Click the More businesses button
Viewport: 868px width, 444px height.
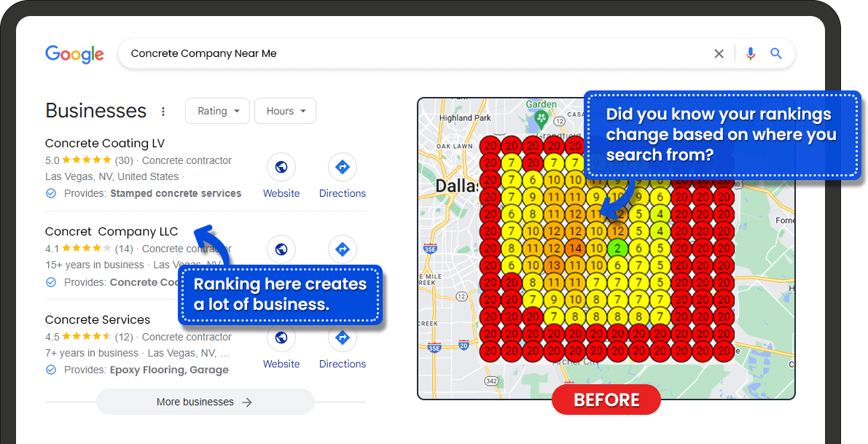(x=205, y=402)
